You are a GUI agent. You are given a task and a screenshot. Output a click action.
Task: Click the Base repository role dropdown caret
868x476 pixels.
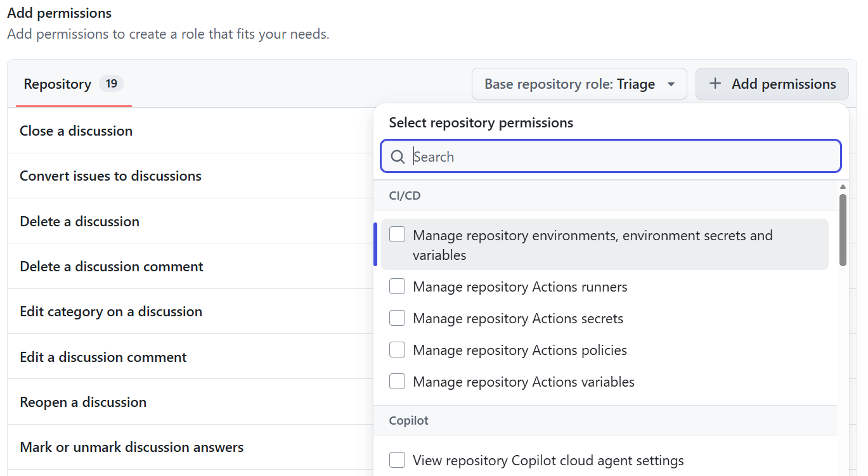click(671, 84)
